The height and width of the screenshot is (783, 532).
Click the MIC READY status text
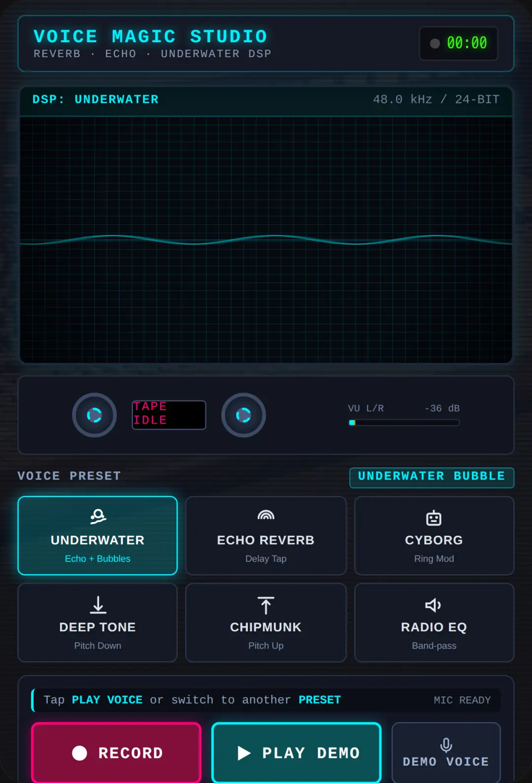click(462, 700)
